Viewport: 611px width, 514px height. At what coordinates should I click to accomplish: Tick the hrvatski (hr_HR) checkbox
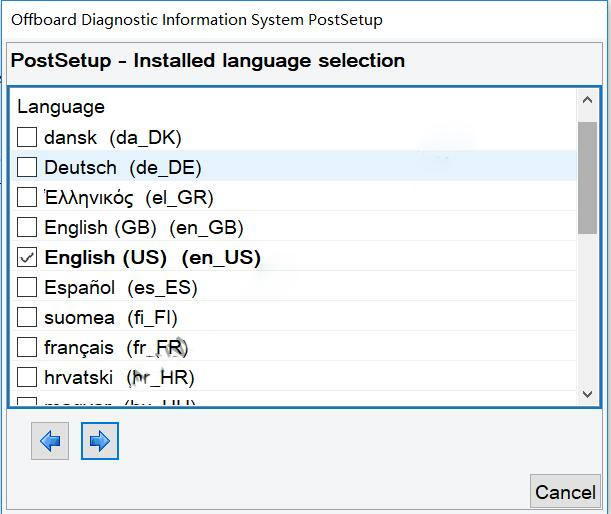[x=28, y=377]
